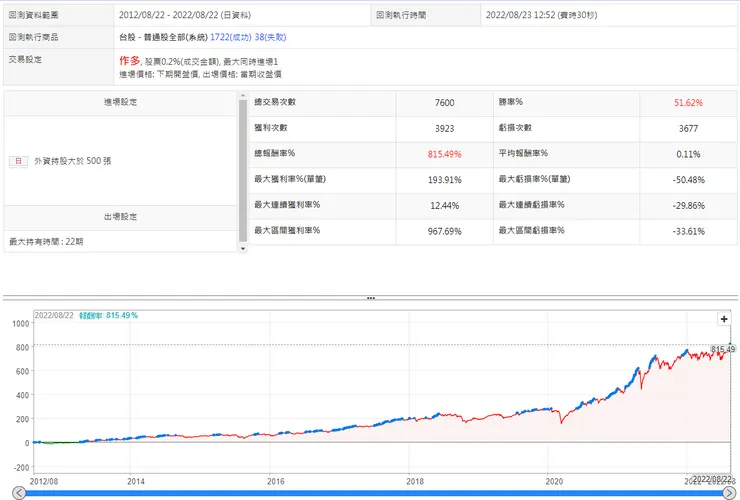Viewport: 740px width, 500px height.
Task: Click the settings panel vertical scrollbar thumb
Action: [243, 171]
